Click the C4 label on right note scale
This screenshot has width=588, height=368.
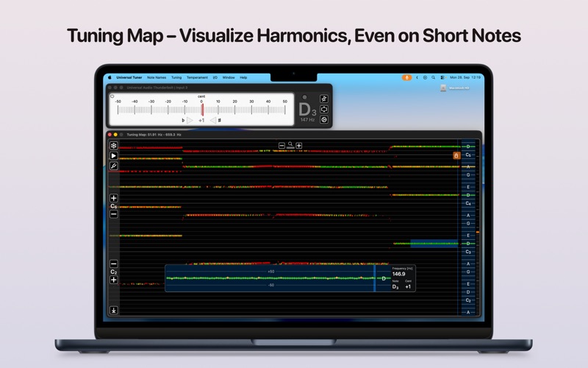(x=468, y=204)
